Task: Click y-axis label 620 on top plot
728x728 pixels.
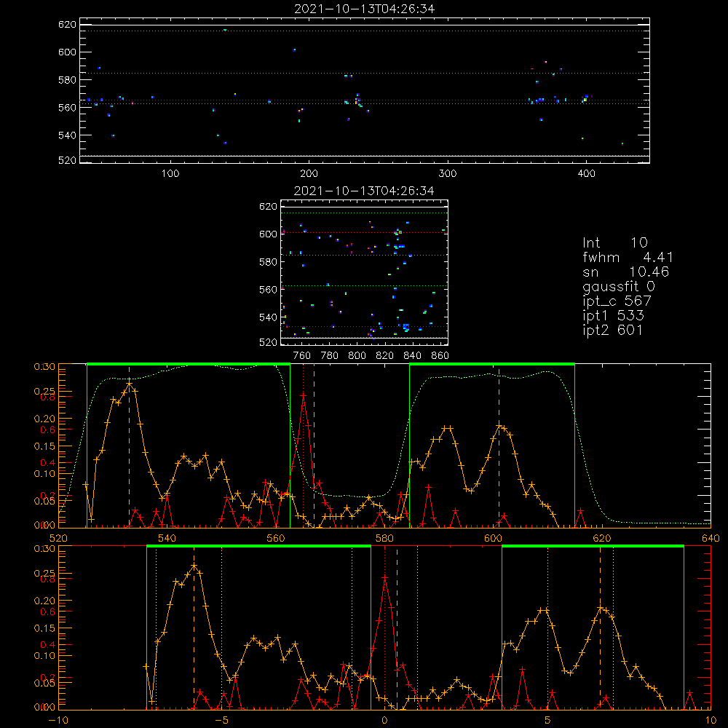Action: pos(67,25)
